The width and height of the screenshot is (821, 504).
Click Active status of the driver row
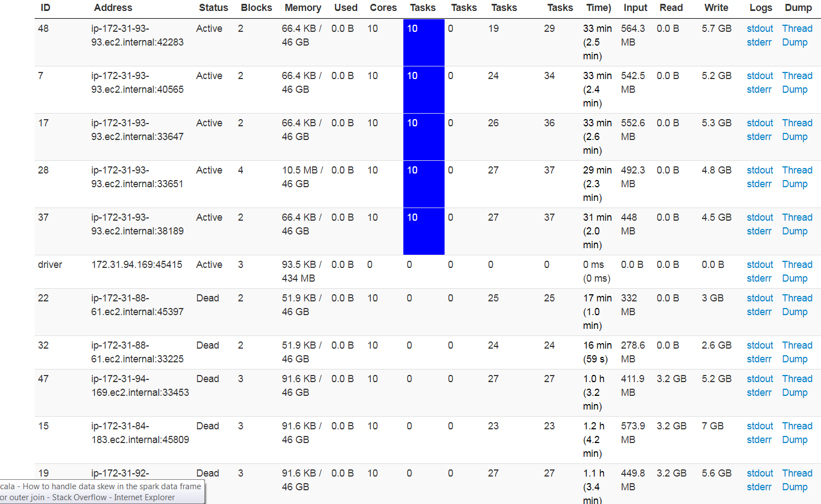[209, 265]
